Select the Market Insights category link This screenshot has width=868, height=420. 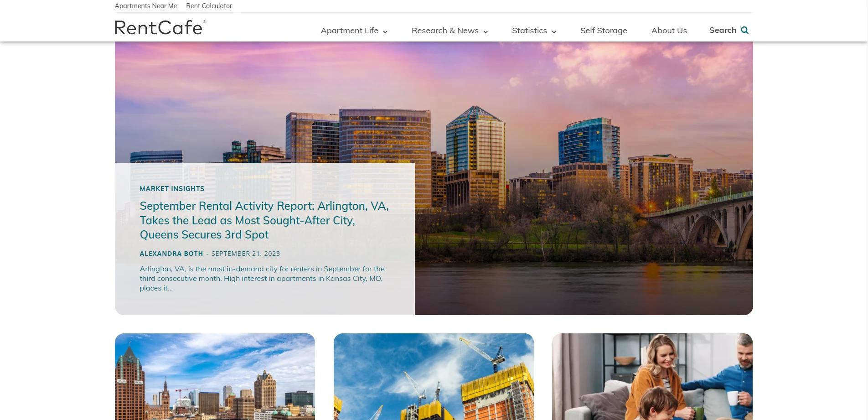[x=172, y=189]
